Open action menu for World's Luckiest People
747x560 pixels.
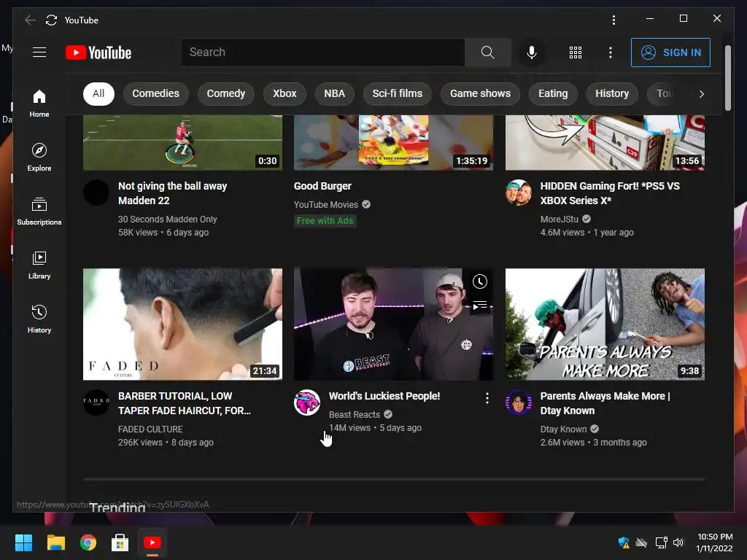(487, 398)
